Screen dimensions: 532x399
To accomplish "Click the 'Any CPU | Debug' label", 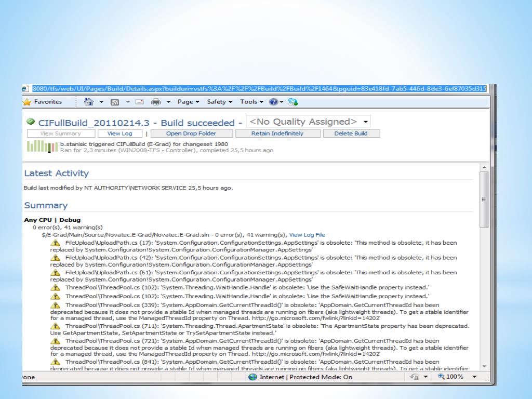I will pos(52,220).
